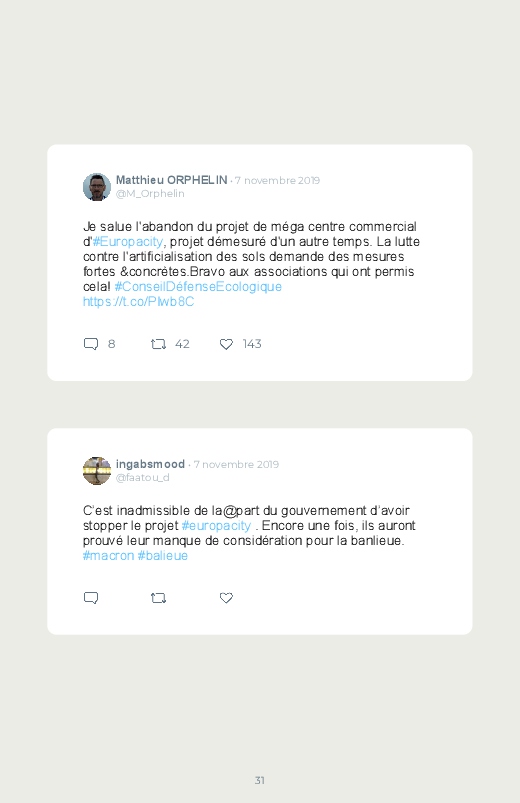Click the Matthieu ORPHELIN display name

pos(172,180)
